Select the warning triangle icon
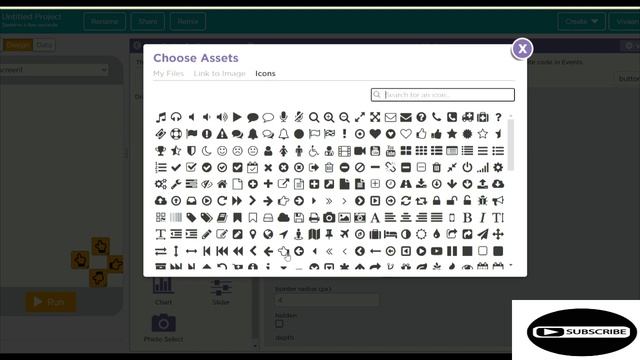The image size is (640, 360). [222, 134]
